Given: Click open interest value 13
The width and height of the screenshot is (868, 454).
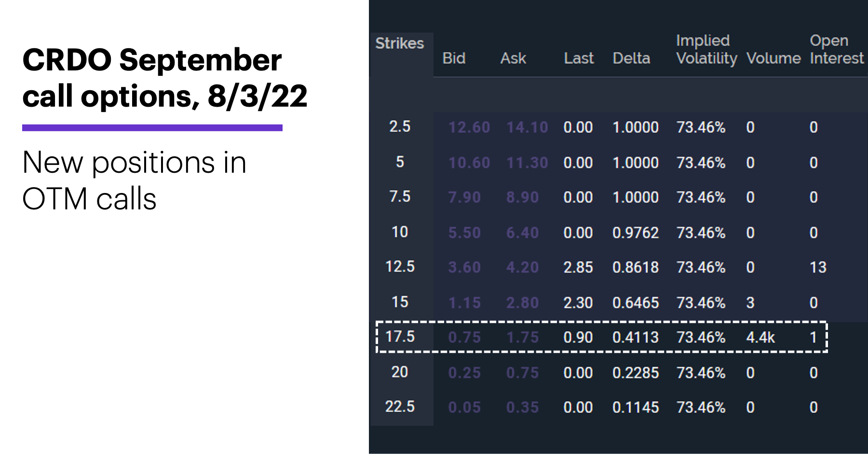Looking at the screenshot, I should coord(818,267).
